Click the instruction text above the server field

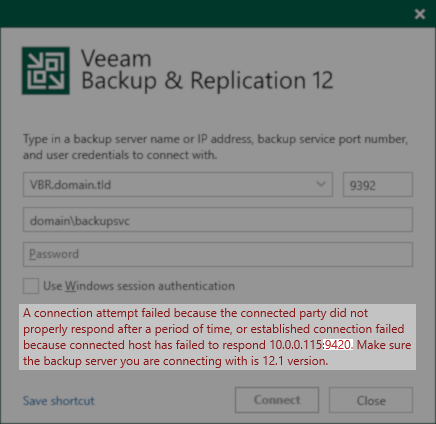click(215, 147)
